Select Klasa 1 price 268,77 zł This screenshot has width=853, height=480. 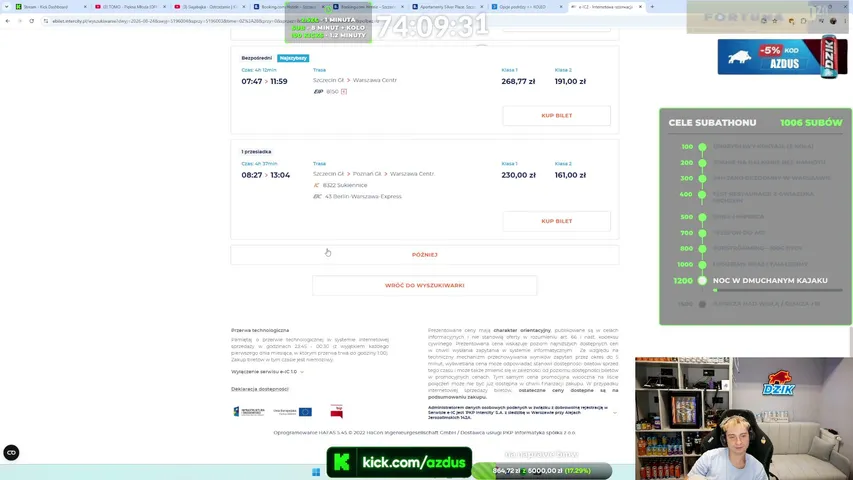[518, 81]
